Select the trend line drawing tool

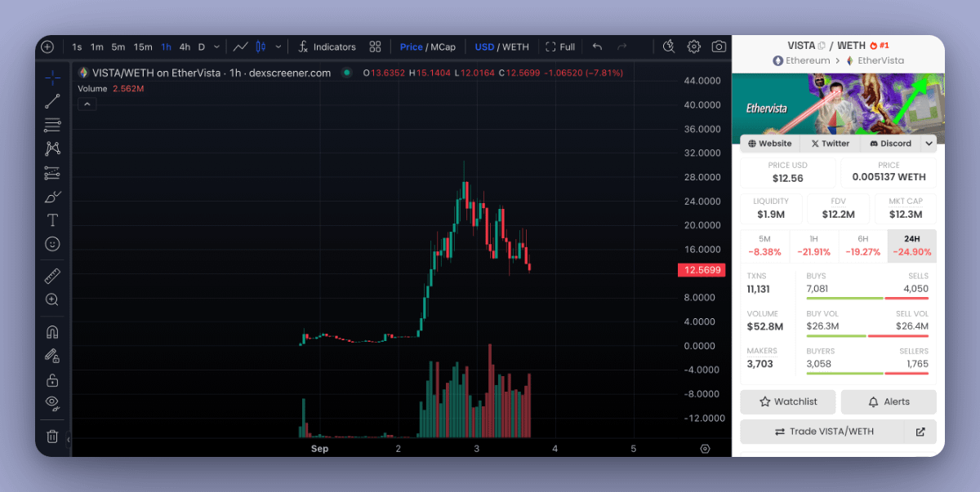coord(52,101)
